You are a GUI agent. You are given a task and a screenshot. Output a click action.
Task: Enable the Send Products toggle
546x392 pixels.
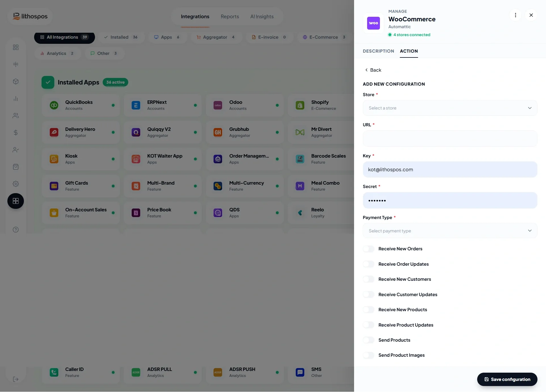point(369,340)
